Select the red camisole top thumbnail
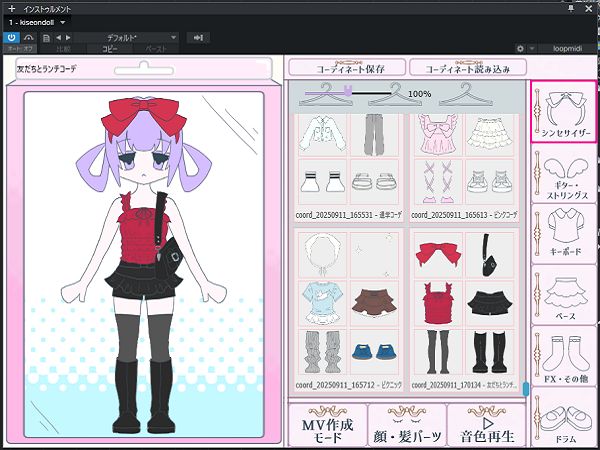 (x=438, y=303)
